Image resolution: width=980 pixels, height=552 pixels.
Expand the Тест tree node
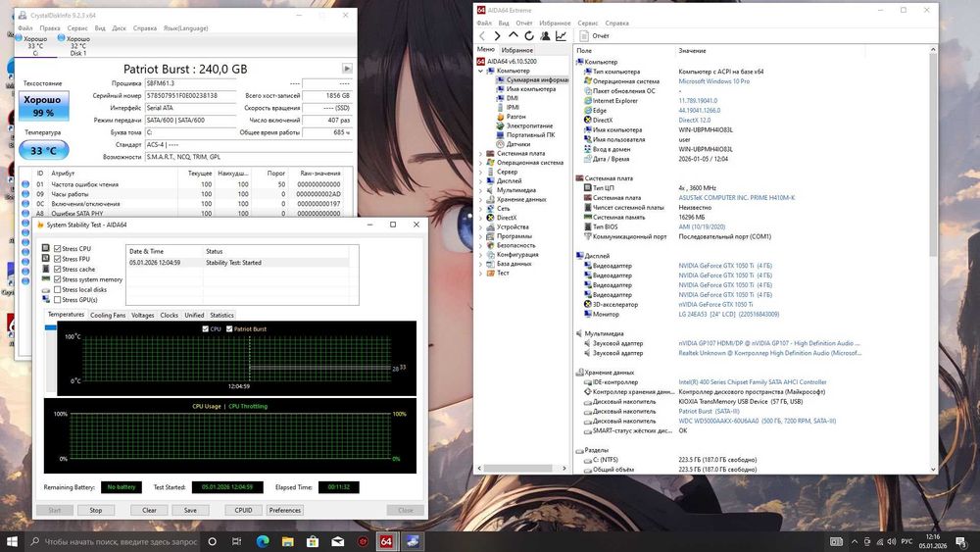[480, 274]
